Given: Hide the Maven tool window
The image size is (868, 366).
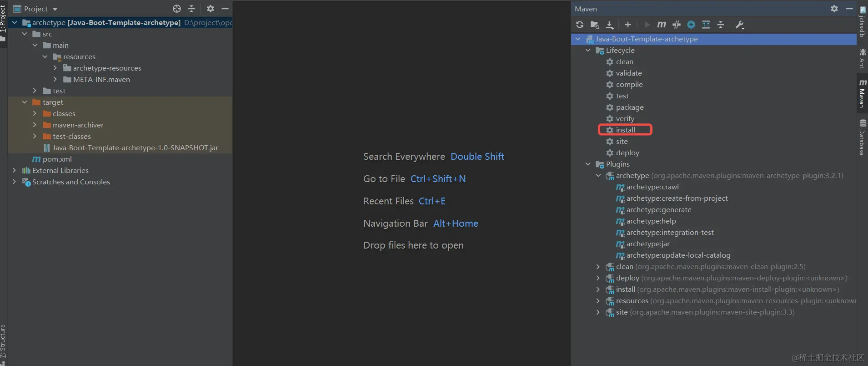Looking at the screenshot, I should (849, 9).
